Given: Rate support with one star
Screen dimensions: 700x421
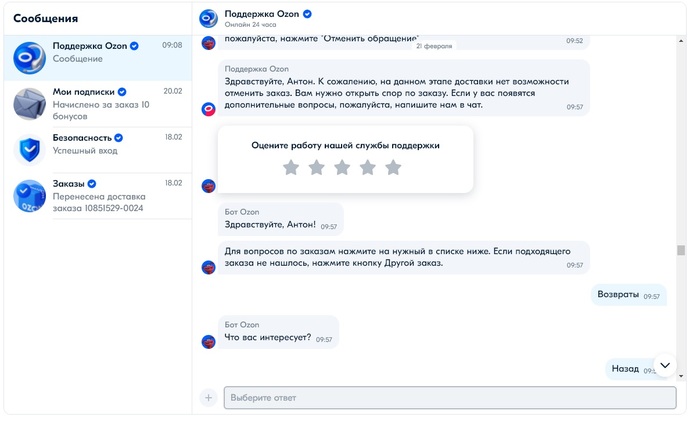Looking at the screenshot, I should tap(291, 168).
